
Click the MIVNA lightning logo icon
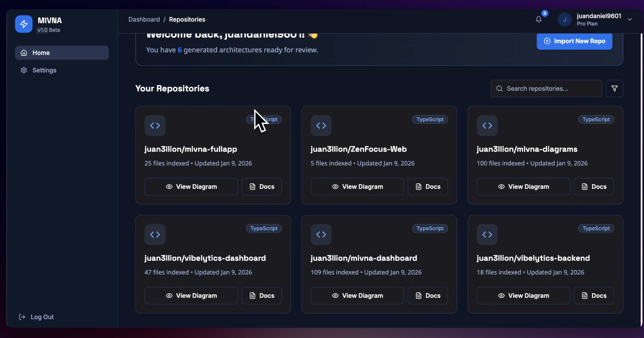point(24,24)
